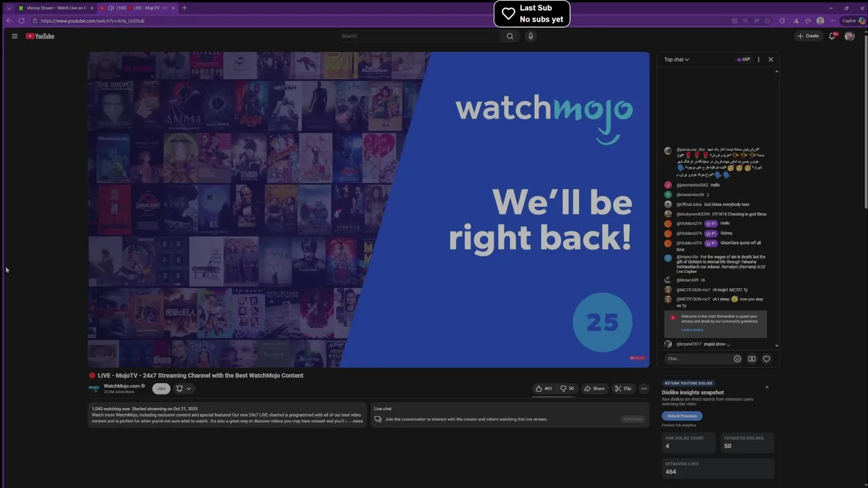The image size is (868, 488).
Task: Click the Last Sub heart overlay icon
Action: [509, 14]
